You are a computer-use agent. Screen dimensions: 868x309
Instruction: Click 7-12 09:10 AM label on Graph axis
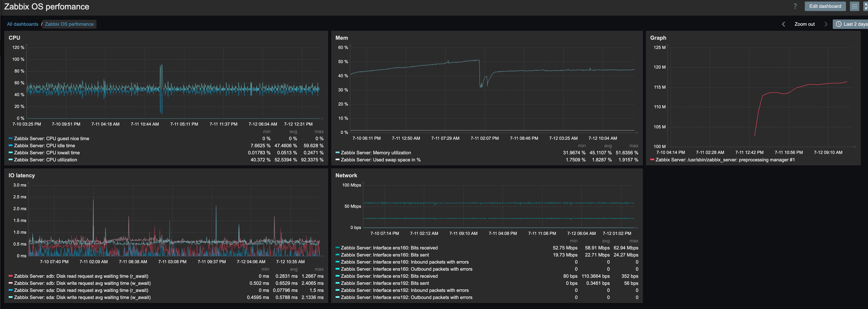(x=828, y=152)
